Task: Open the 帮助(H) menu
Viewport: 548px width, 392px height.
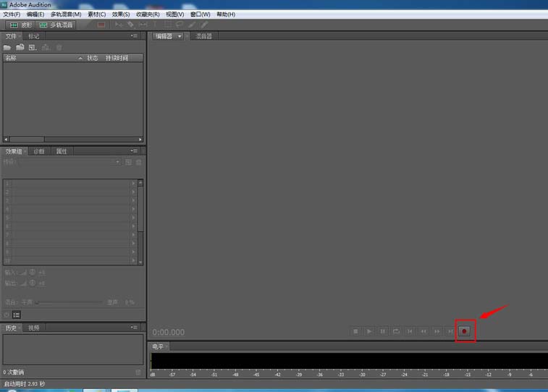Action: coord(226,14)
